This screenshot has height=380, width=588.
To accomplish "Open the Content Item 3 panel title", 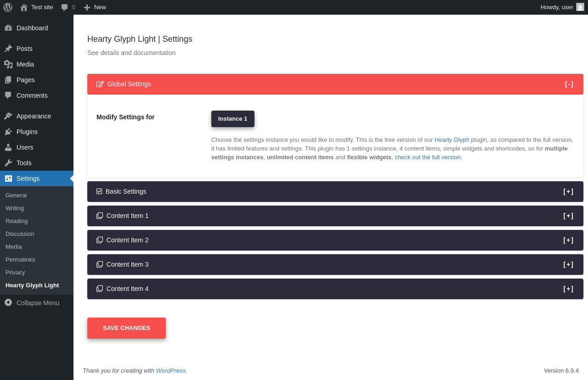I will point(128,264).
